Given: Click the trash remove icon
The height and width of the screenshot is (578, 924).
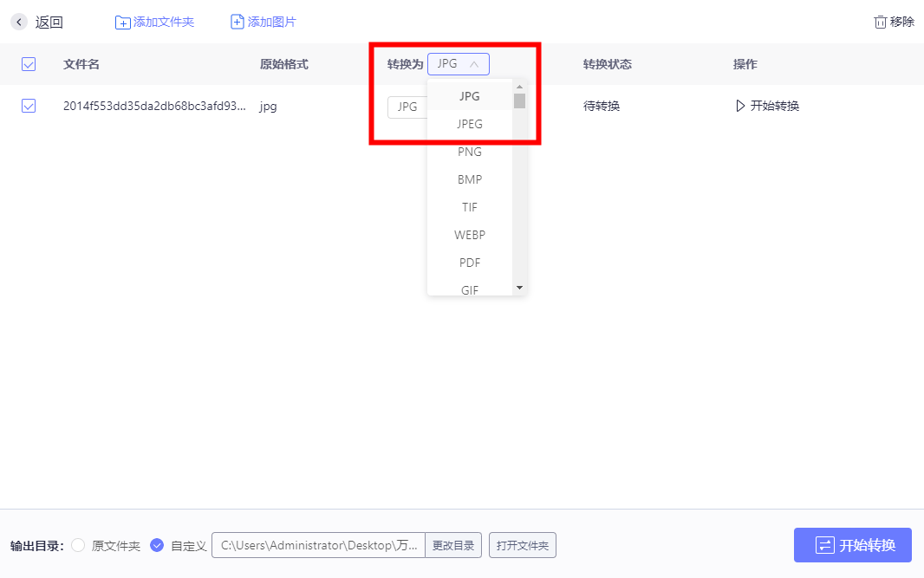Looking at the screenshot, I should click(881, 23).
